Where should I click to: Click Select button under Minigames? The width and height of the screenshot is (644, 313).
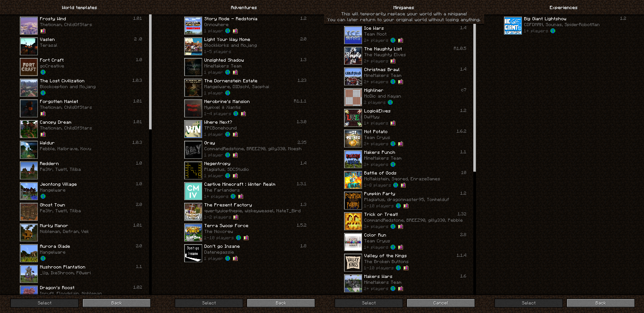[369, 303]
